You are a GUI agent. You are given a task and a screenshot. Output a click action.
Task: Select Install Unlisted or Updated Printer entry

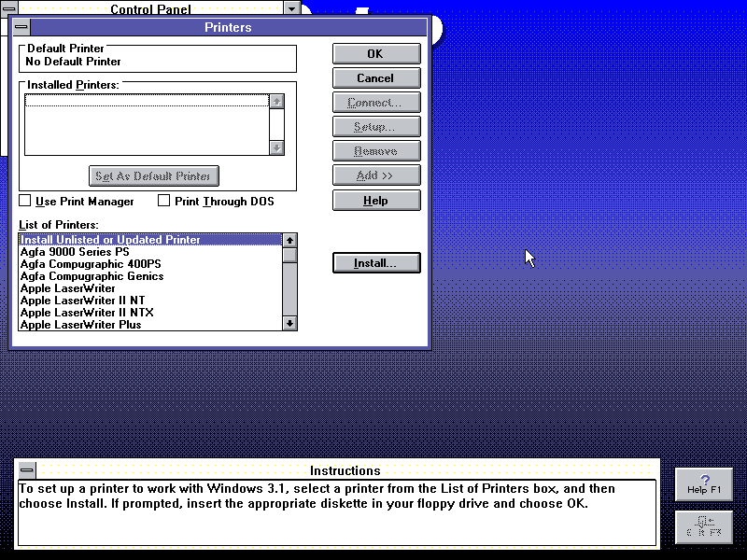[110, 240]
